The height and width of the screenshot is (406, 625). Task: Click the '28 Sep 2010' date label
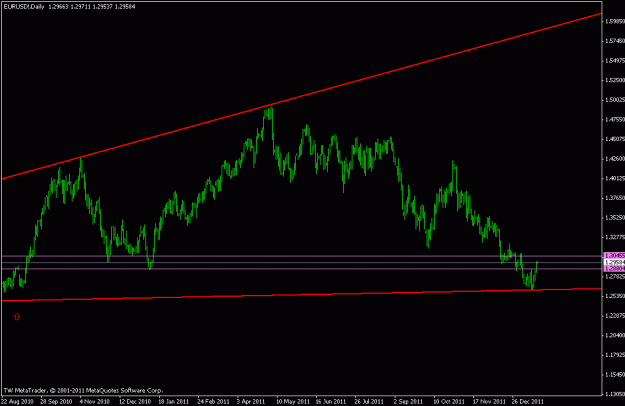pyautogui.click(x=56, y=402)
